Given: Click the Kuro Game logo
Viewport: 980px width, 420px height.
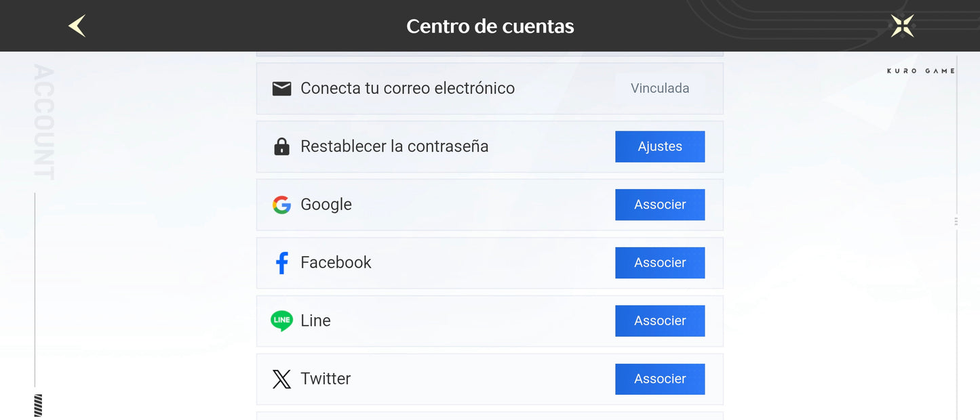Looking at the screenshot, I should coord(920,71).
